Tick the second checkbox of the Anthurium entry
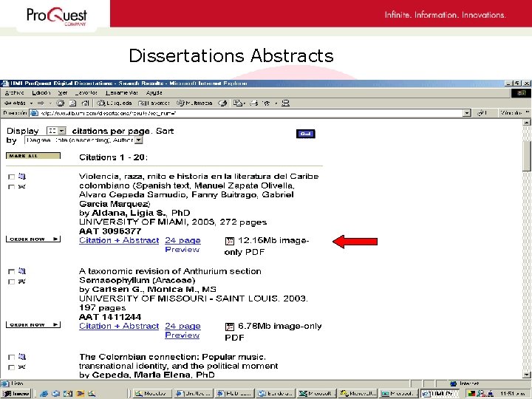The width and height of the screenshot is (532, 399). pyautogui.click(x=11, y=282)
